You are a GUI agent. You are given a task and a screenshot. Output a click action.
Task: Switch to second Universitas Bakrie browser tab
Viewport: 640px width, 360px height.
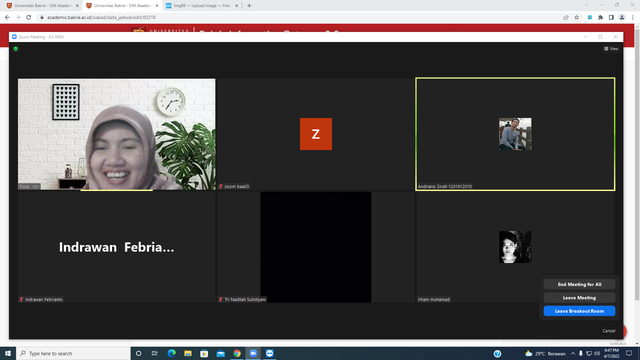[122, 6]
